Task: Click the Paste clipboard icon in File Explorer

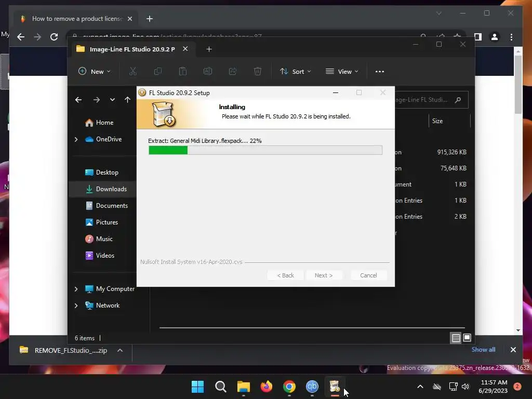Action: point(182,71)
